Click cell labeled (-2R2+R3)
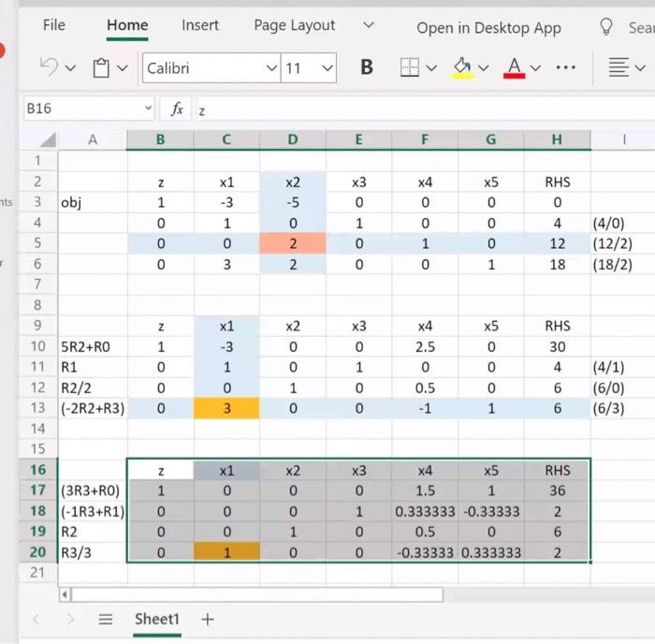 tap(93, 408)
